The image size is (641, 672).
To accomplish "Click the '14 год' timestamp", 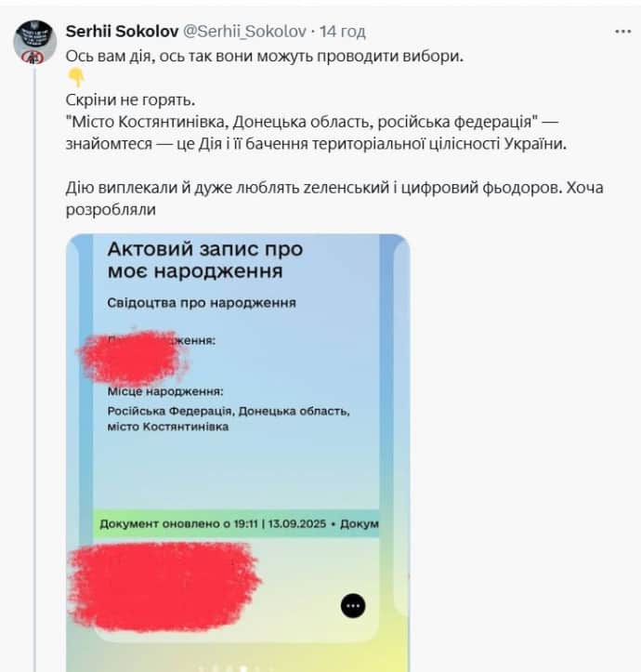I will 343,32.
